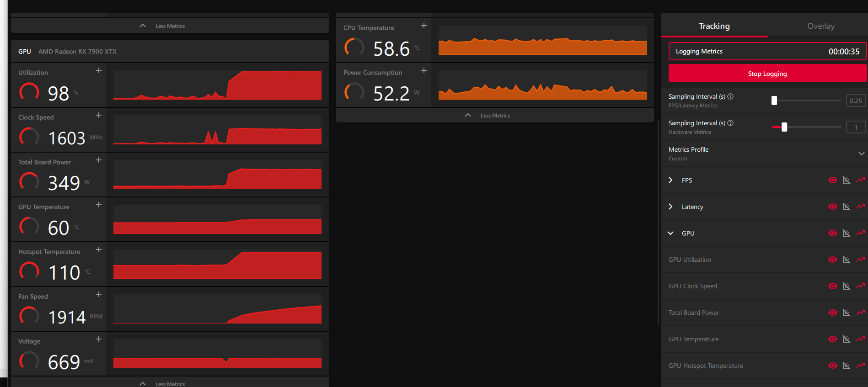Switch to the Overlay tab
This screenshot has width=868, height=387.
coord(821,26)
